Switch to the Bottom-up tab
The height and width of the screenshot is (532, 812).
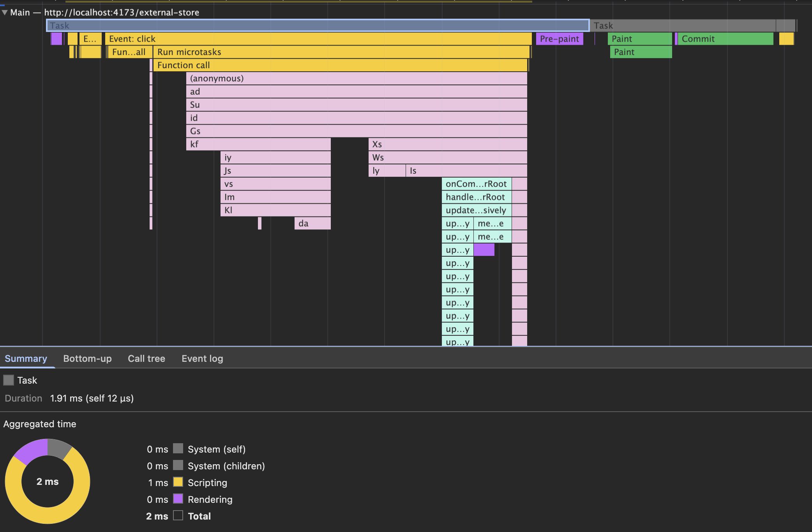87,359
